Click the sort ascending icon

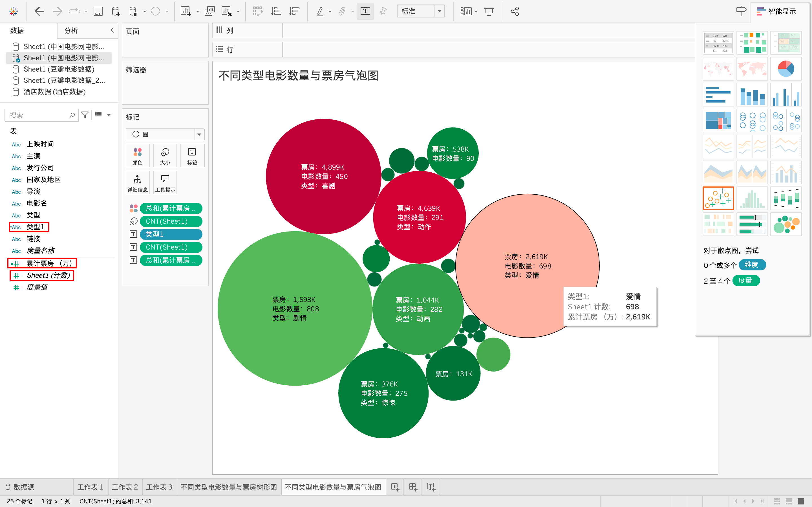pos(276,11)
